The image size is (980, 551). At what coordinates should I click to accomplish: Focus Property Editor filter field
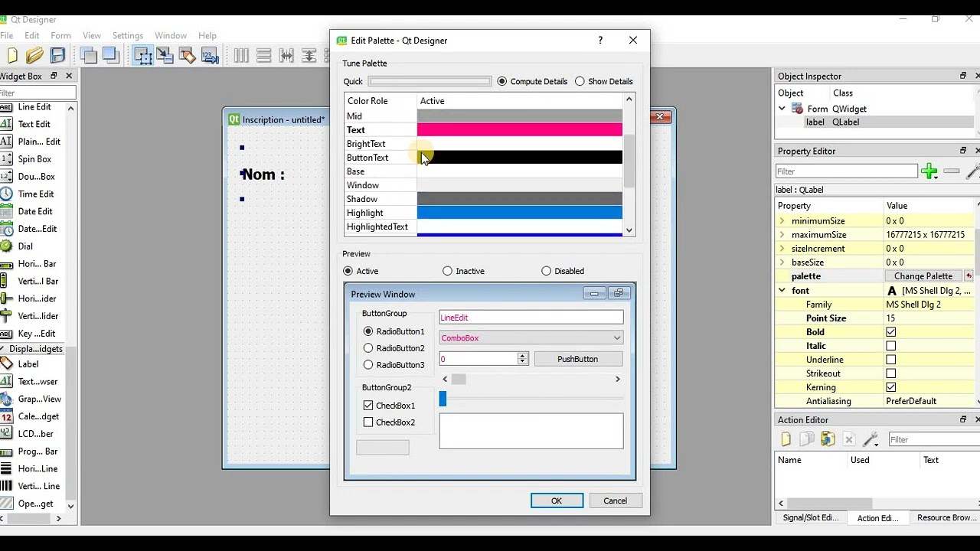coord(846,171)
